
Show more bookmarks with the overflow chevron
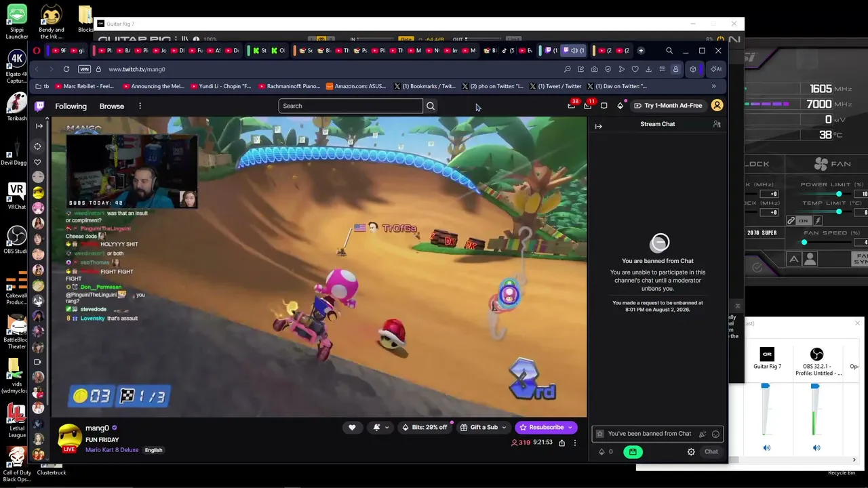click(713, 86)
